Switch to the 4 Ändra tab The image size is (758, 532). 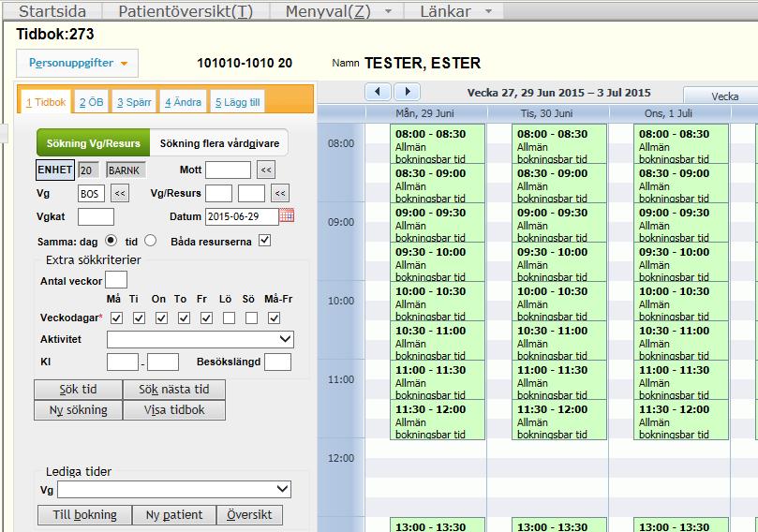[183, 102]
